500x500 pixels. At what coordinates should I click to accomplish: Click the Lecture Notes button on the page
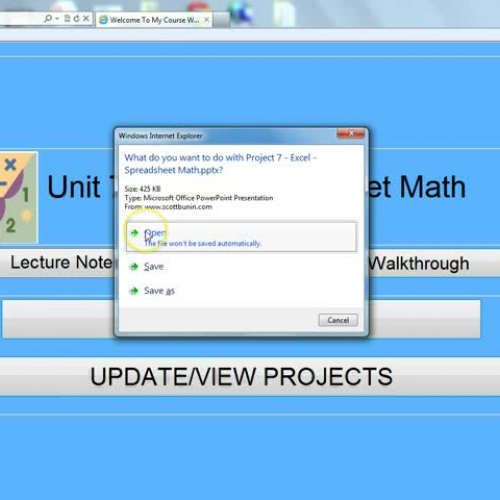coord(57,263)
